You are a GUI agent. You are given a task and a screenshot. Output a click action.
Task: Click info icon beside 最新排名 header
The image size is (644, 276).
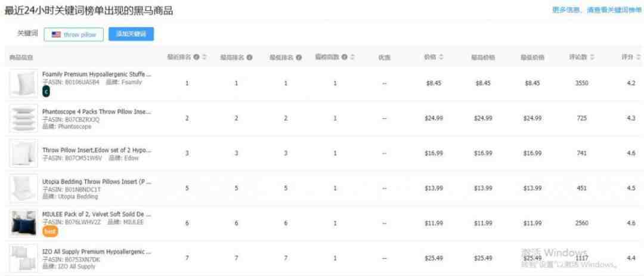coord(197,57)
